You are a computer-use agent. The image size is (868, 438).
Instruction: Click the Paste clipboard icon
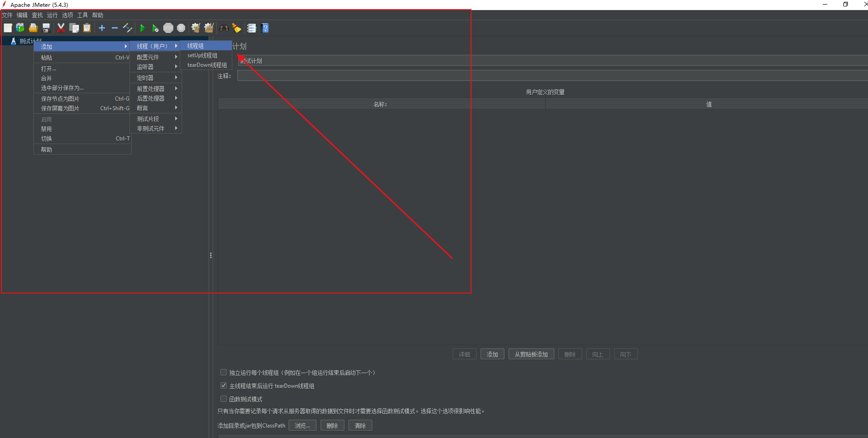coord(87,28)
